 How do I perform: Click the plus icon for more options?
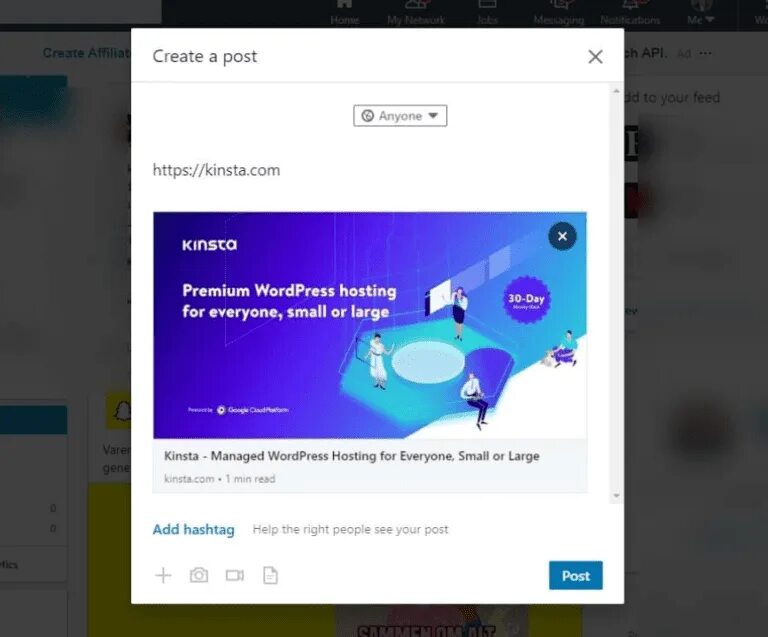click(163, 575)
